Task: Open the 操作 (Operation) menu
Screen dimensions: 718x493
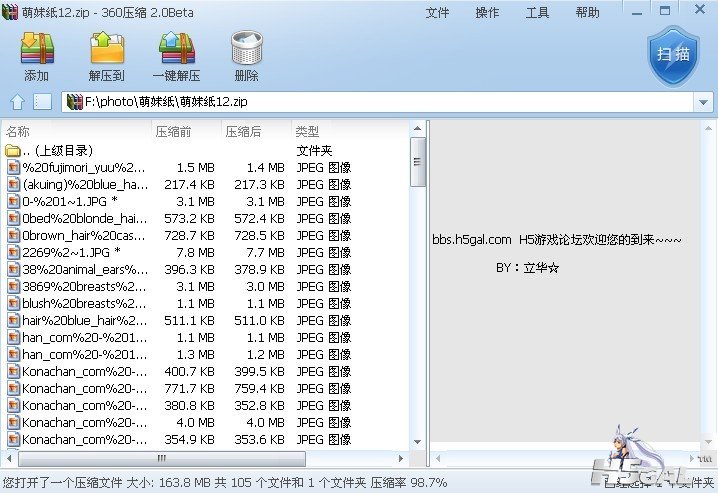Action: pyautogui.click(x=487, y=13)
